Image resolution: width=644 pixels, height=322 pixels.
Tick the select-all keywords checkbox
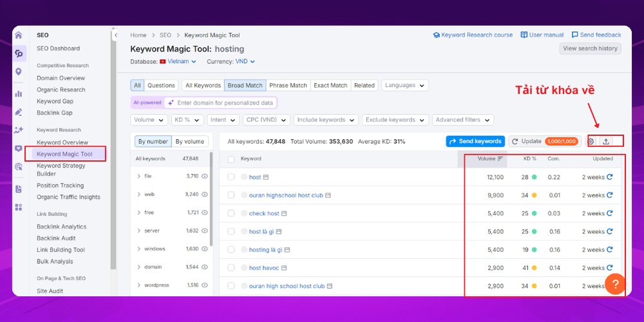pyautogui.click(x=231, y=159)
